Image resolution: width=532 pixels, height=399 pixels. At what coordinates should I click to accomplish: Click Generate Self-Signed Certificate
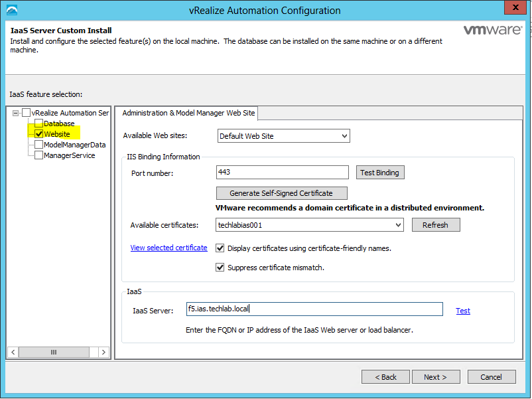pos(282,193)
